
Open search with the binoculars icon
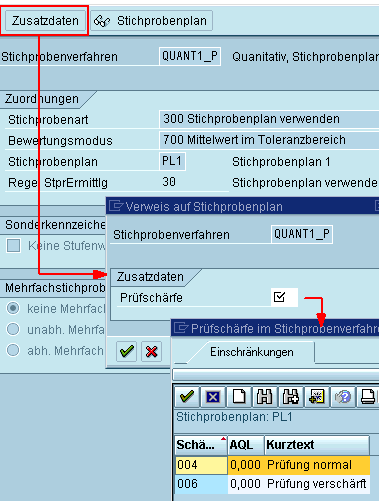(265, 397)
